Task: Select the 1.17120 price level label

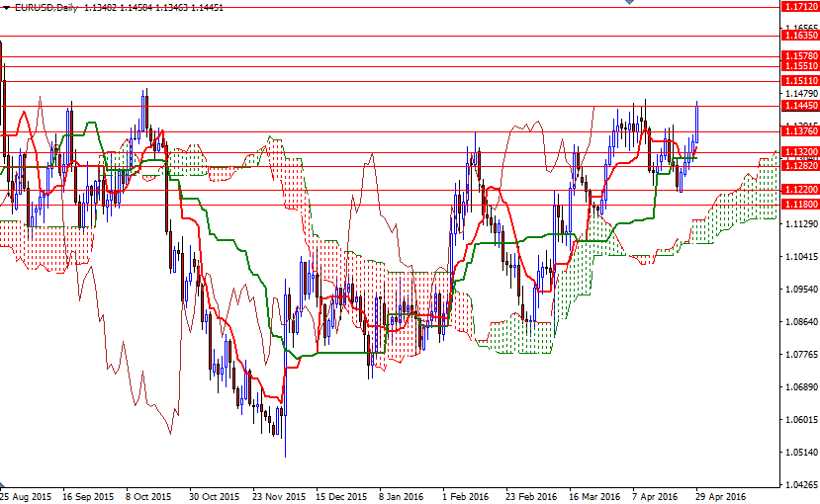Action: point(800,7)
